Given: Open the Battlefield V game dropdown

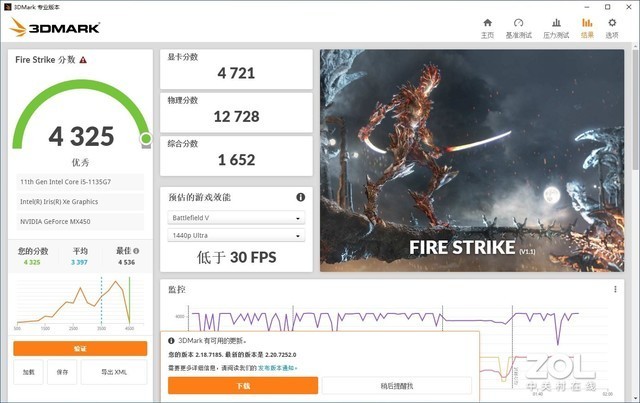Looking at the screenshot, I should [x=236, y=218].
